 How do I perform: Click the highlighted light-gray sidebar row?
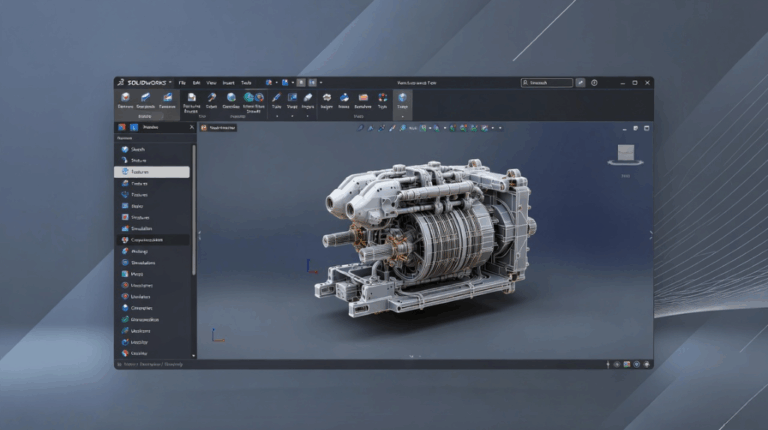(x=152, y=172)
